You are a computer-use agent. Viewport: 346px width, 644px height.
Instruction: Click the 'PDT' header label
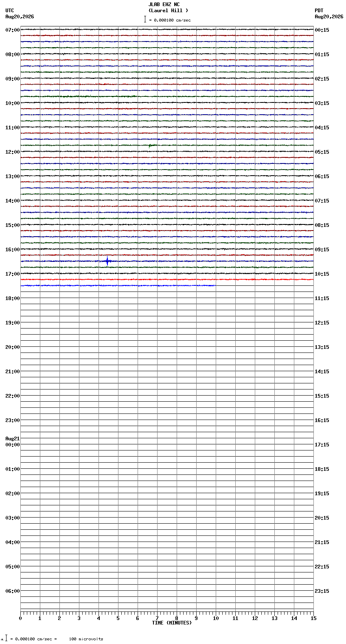319,11
